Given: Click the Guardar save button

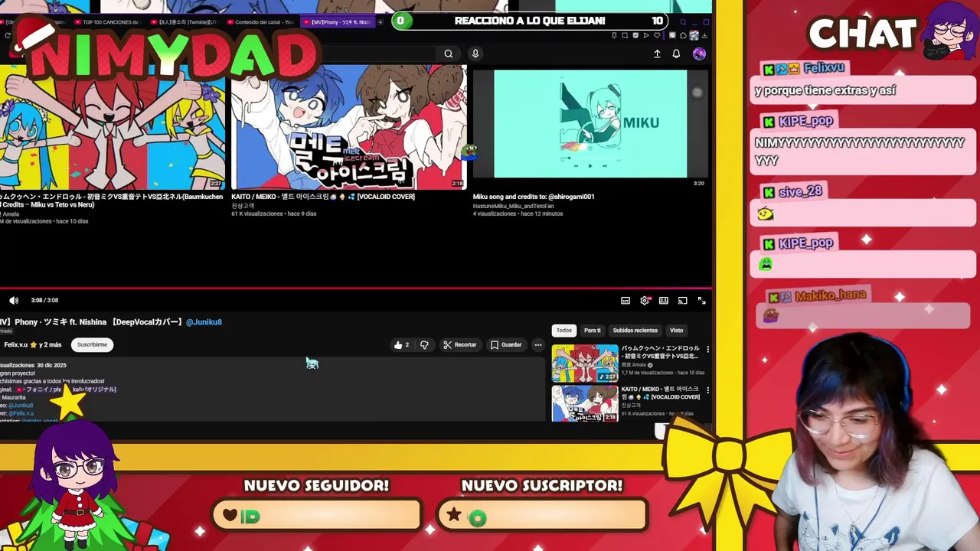Looking at the screenshot, I should pyautogui.click(x=506, y=345).
